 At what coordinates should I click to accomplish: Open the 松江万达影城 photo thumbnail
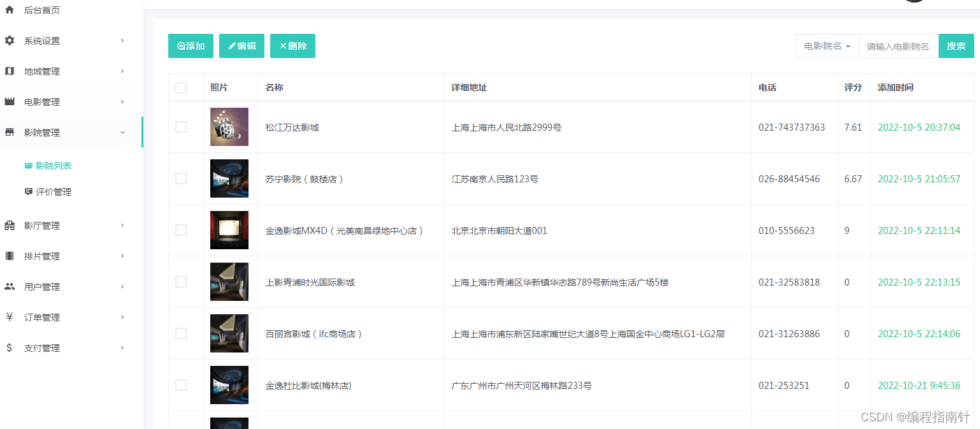click(x=229, y=127)
